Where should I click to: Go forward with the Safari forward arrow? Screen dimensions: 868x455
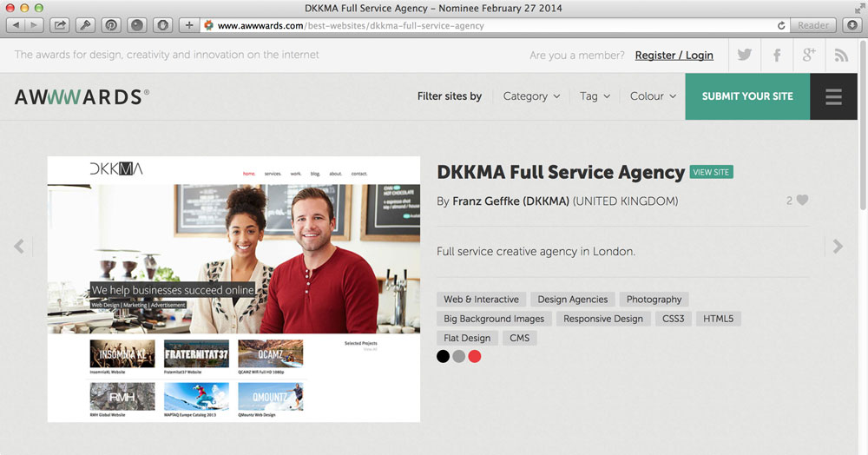(35, 25)
